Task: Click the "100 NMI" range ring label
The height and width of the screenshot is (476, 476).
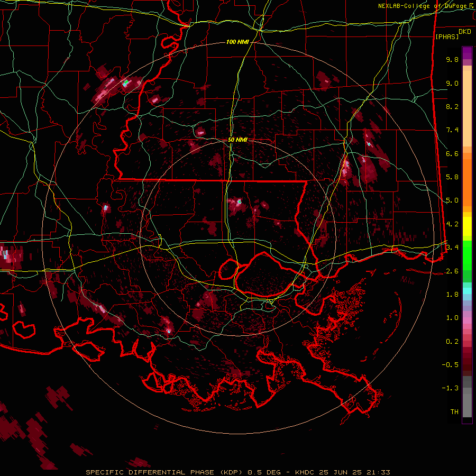Action: pyautogui.click(x=237, y=42)
